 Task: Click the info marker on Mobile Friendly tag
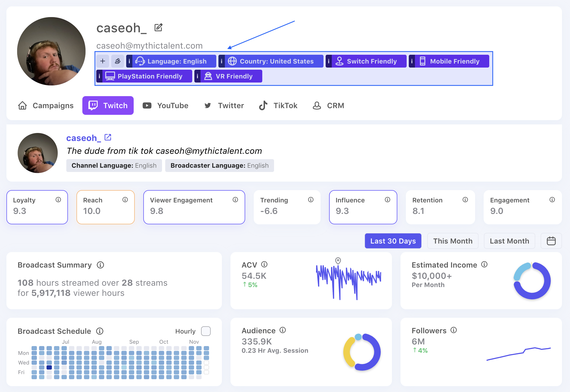(412, 61)
